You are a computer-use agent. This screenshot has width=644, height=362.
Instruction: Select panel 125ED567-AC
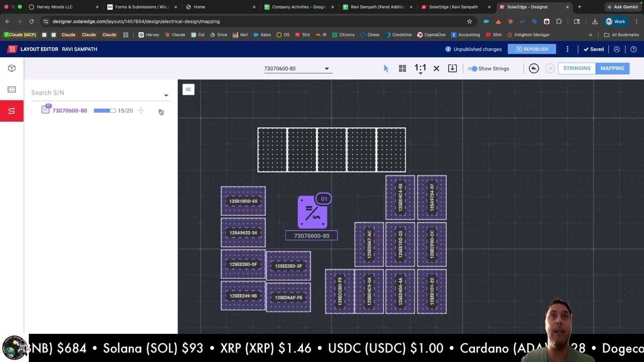click(369, 244)
